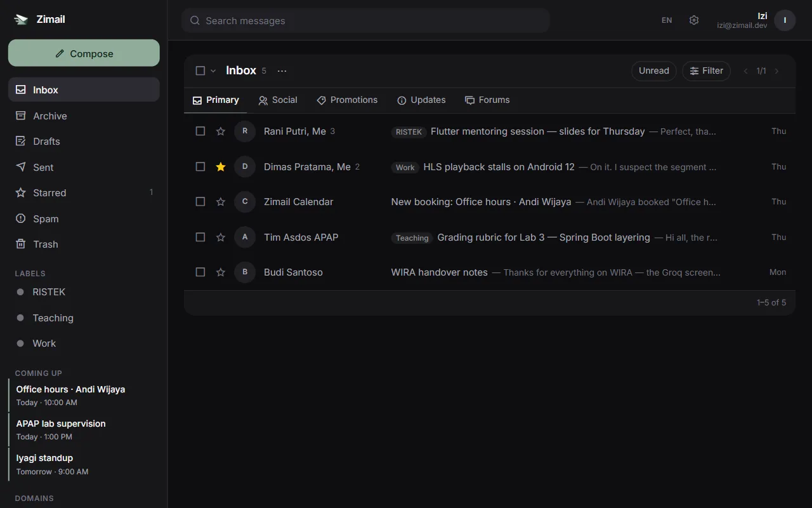
Task: Open the Starred folder
Action: [84, 193]
